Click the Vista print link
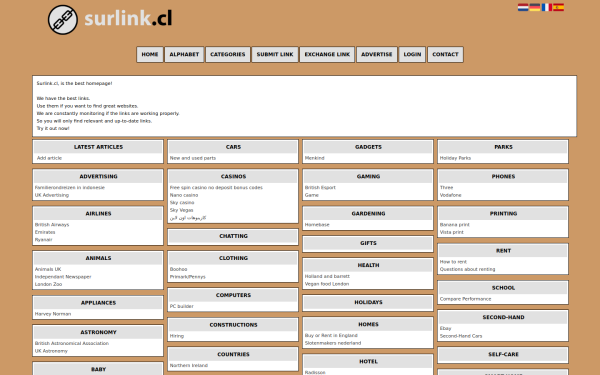Image resolution: width=600 pixels, height=375 pixels. pos(452,232)
